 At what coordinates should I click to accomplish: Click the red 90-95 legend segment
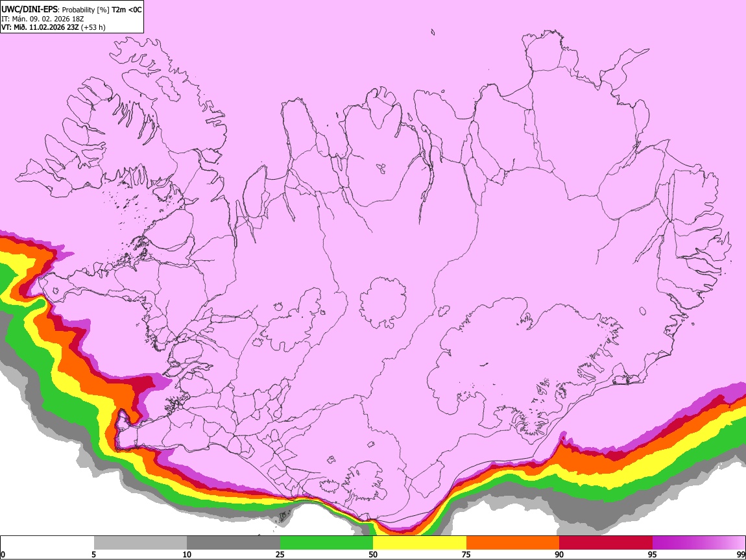coord(606,542)
